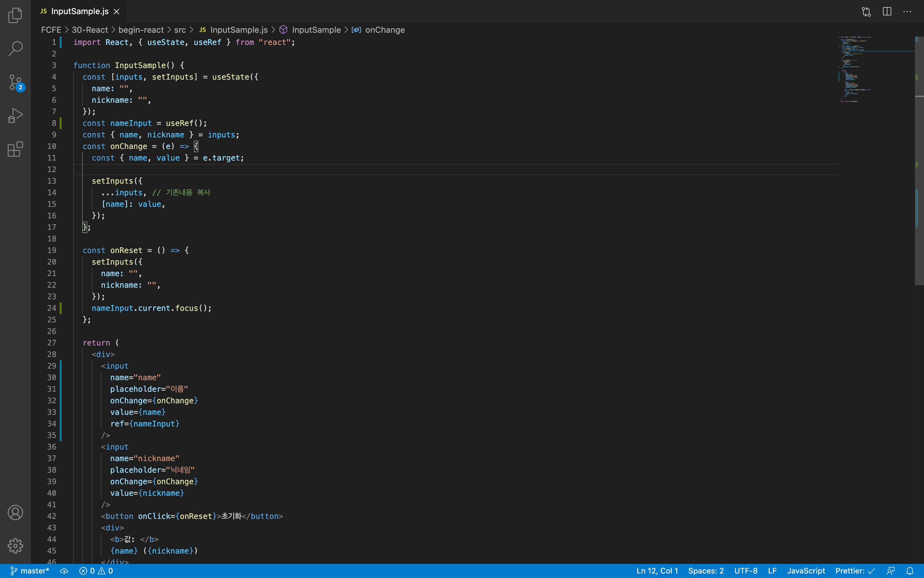The height and width of the screenshot is (578, 924).
Task: Open the onChange symbol breadcrumb
Action: pyautogui.click(x=378, y=30)
